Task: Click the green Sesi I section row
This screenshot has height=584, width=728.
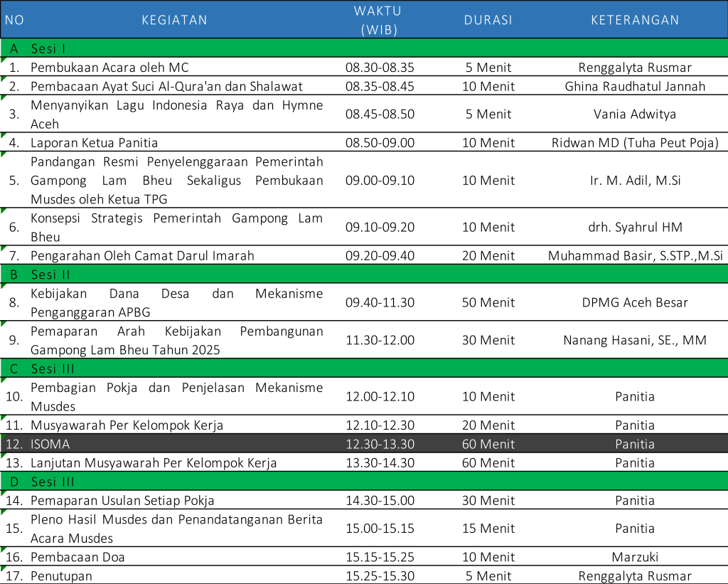Action: pyautogui.click(x=364, y=48)
